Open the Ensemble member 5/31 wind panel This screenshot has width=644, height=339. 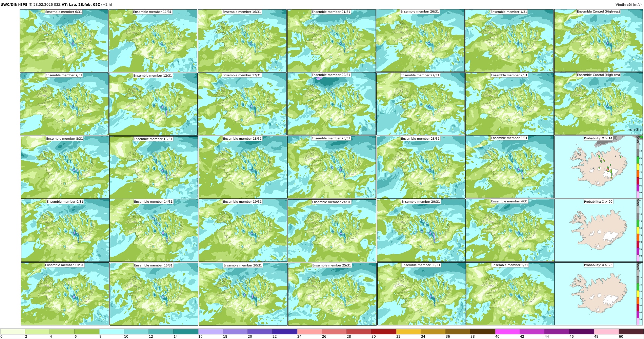[x=510, y=294]
